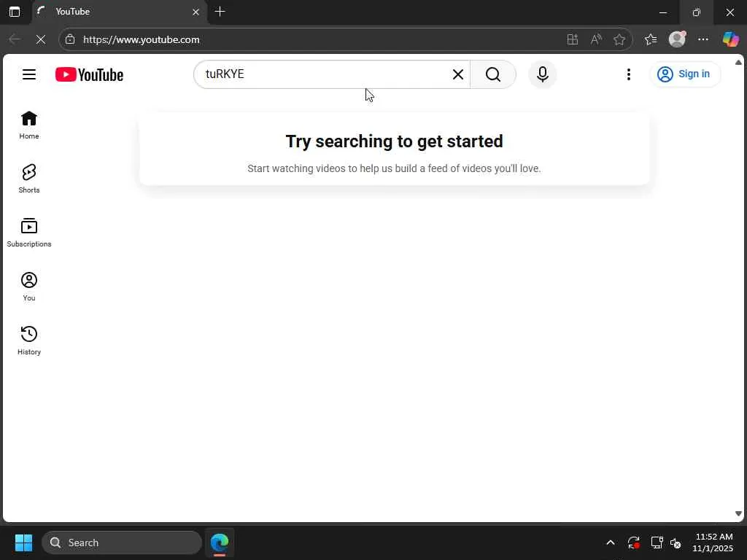The image size is (747, 560).
Task: Run search with magnifying glass button
Action: tap(493, 74)
